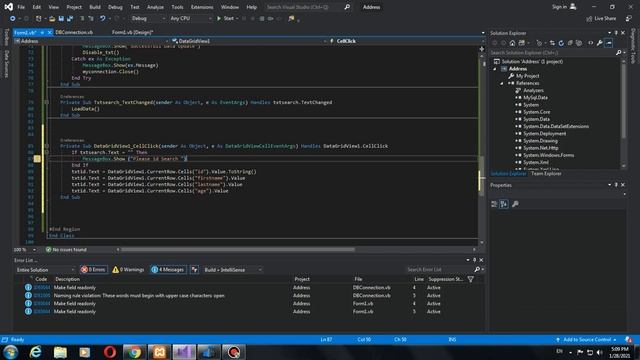Open the Any CPU platform dropdown

(x=191, y=19)
